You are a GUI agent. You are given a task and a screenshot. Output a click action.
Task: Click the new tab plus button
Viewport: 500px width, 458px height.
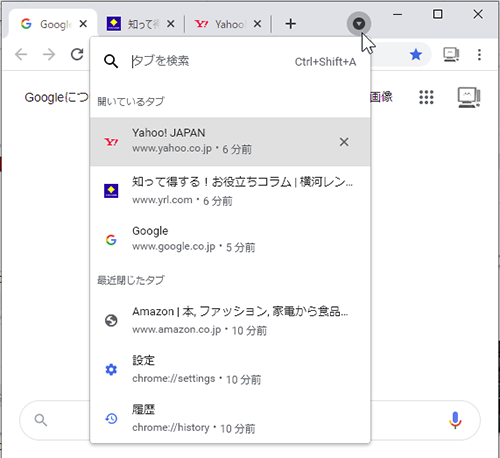290,24
